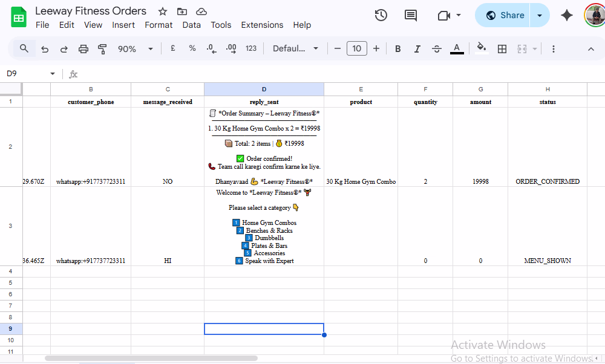Select column H header
Screen dimensions: 605x364
(x=548, y=89)
